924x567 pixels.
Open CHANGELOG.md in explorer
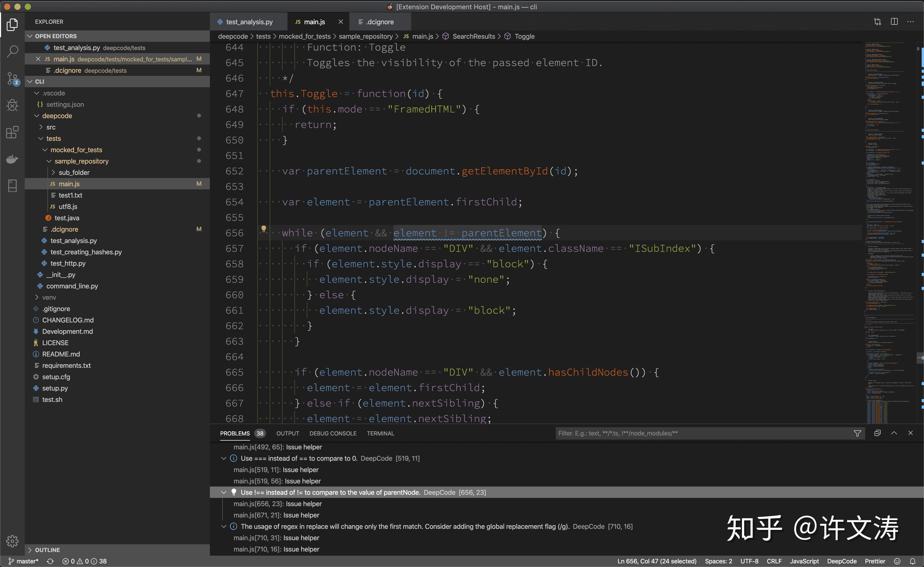[x=68, y=320]
